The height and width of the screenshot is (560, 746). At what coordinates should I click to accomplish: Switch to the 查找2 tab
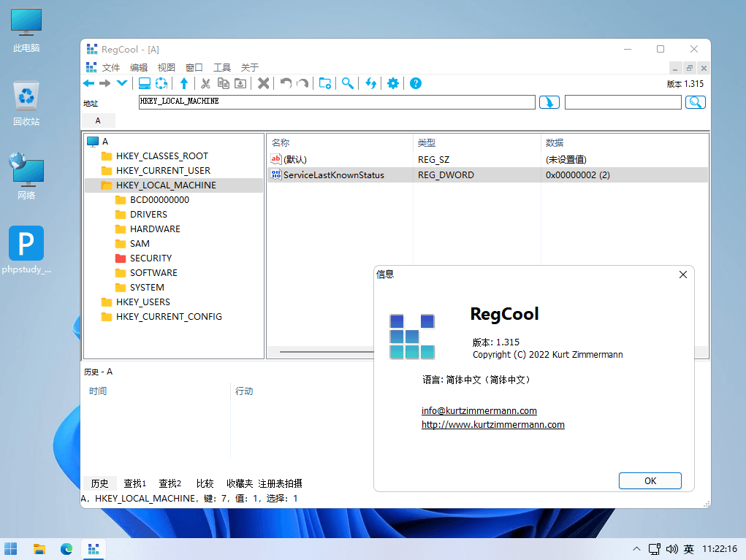170,483
